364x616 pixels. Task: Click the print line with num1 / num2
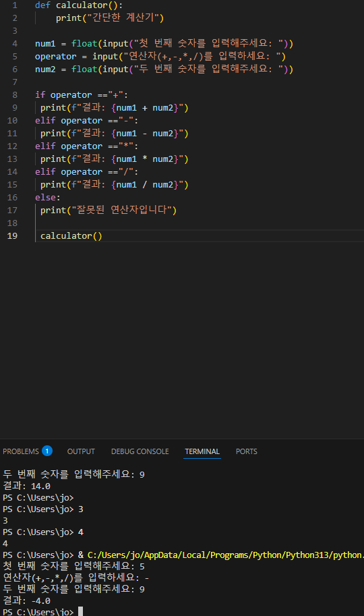115,184
